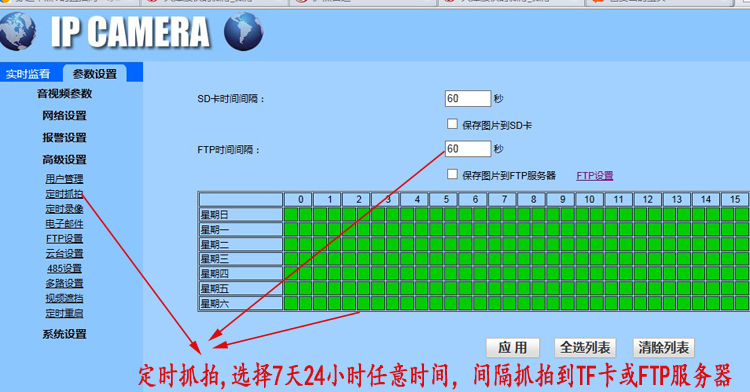Open the FTP设置 link beside checkbox
The width and height of the screenshot is (750, 392).
click(595, 175)
